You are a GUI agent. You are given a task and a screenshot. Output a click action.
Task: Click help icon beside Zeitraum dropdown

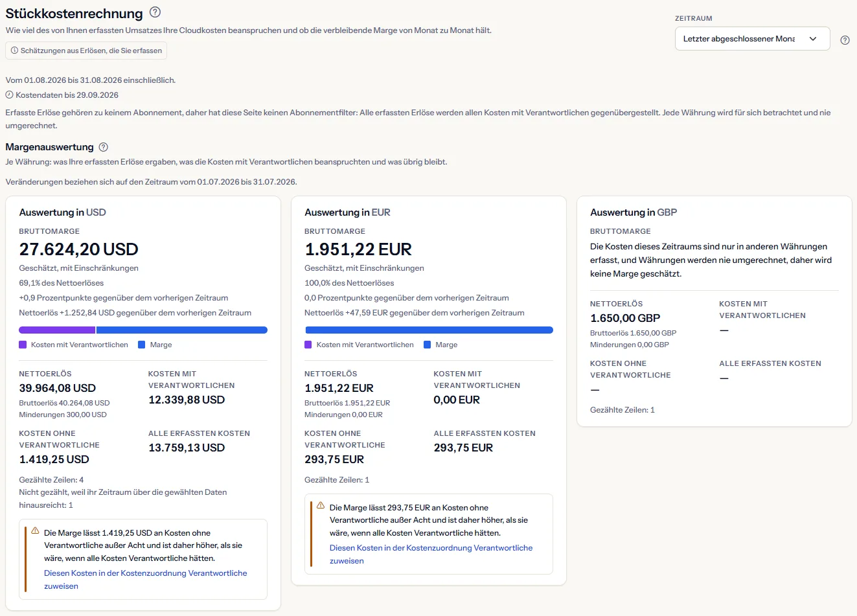click(x=845, y=40)
